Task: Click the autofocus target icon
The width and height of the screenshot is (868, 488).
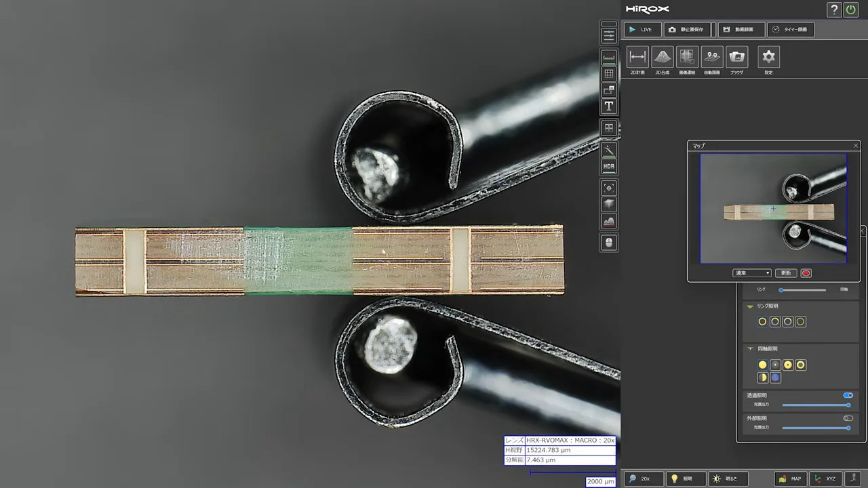Action: pos(609,188)
